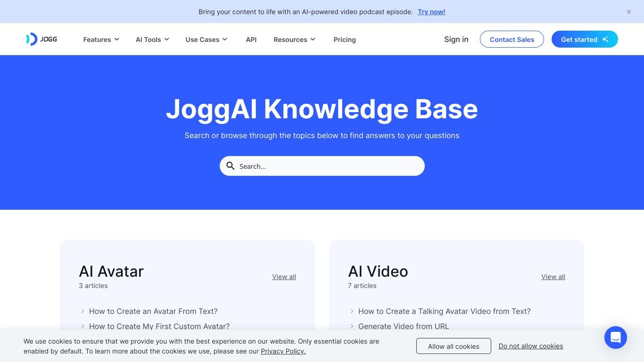The width and height of the screenshot is (644, 362).
Task: Open the API menu item
Action: [251, 40]
